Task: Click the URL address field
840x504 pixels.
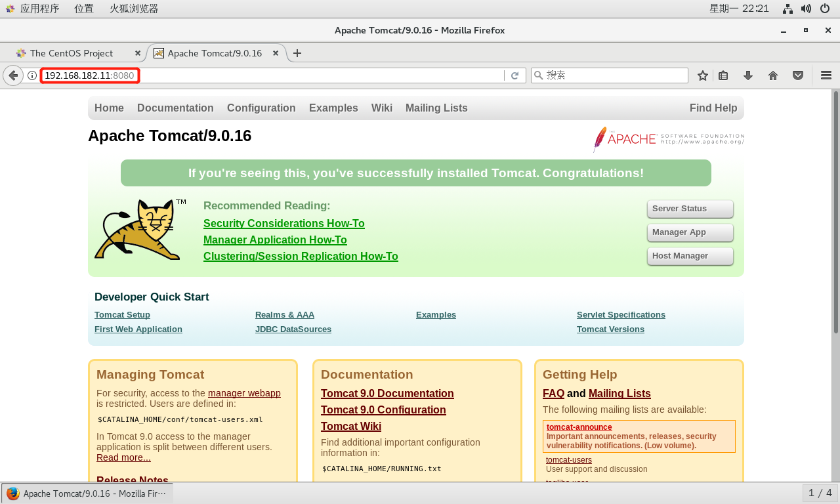Action: (273, 75)
